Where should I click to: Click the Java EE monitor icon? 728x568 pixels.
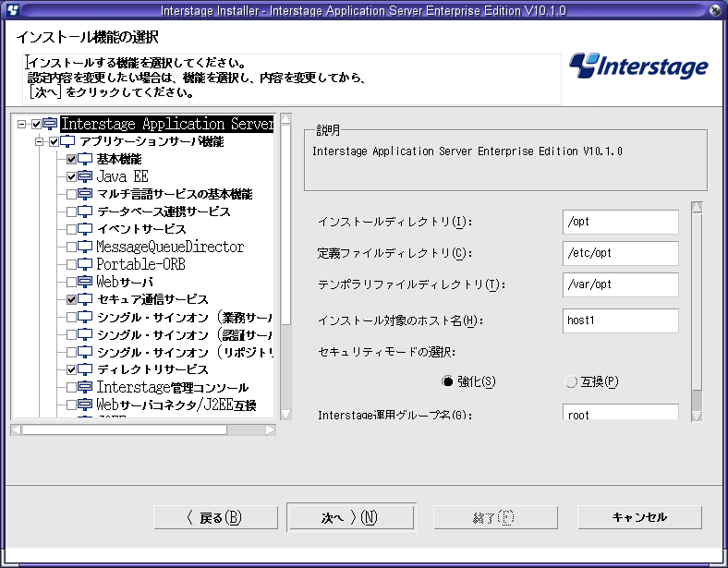click(x=84, y=176)
